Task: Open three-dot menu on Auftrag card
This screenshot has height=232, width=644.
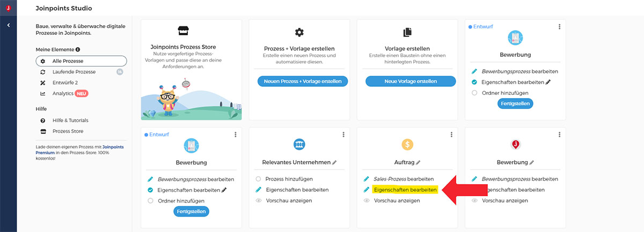Action: click(x=451, y=134)
